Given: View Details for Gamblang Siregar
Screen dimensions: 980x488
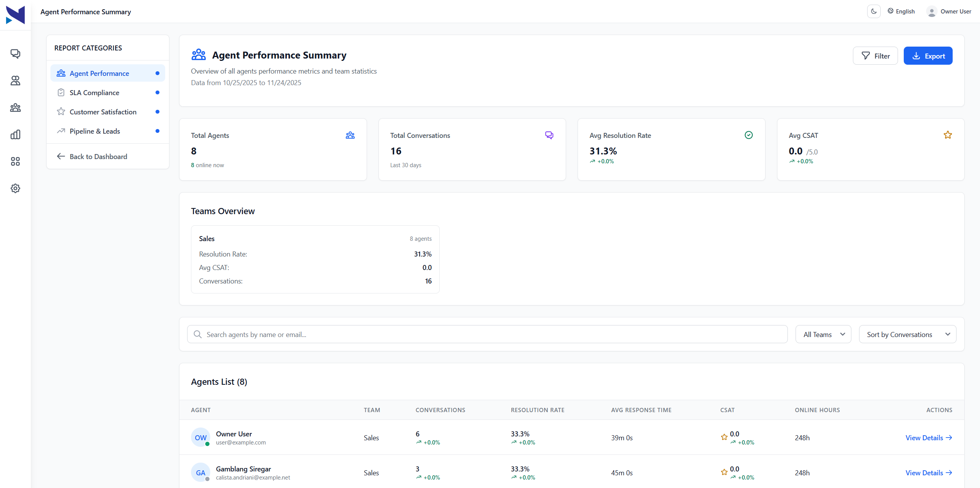Looking at the screenshot, I should (x=929, y=473).
